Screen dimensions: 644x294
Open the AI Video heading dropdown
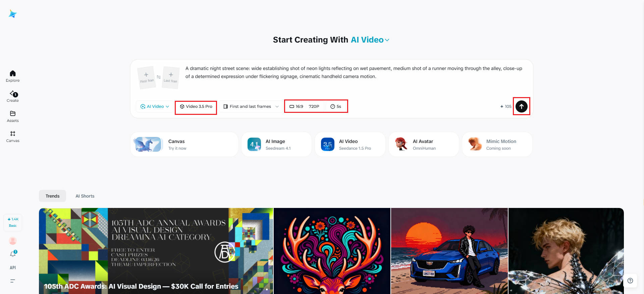click(x=370, y=40)
